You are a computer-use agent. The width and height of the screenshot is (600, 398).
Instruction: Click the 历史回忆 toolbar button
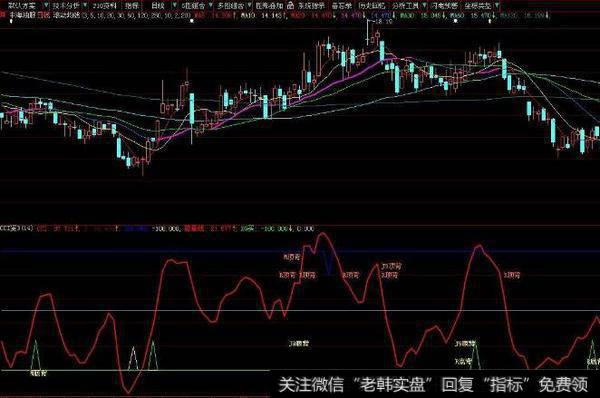(x=372, y=6)
